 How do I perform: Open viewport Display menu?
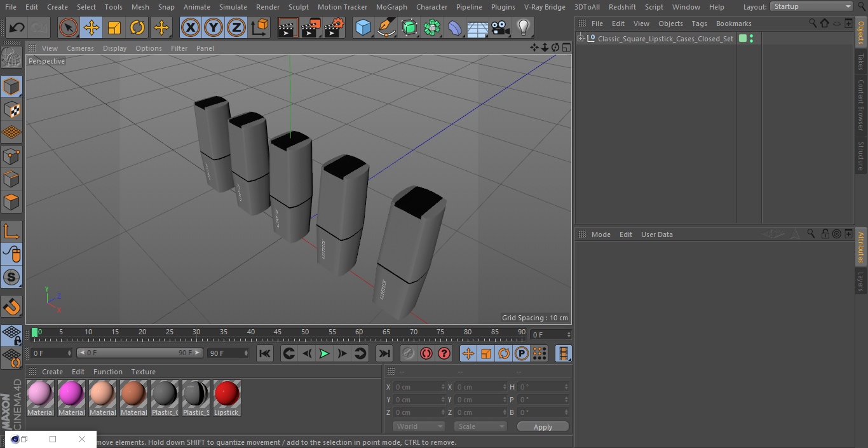114,48
